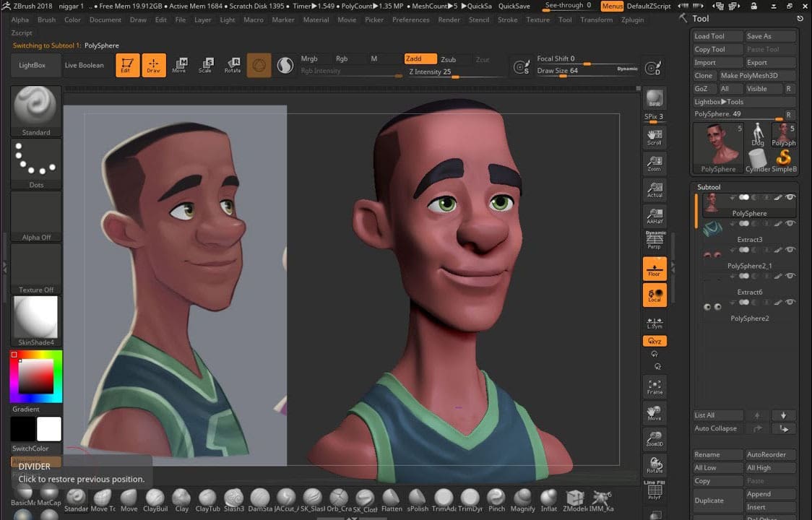Screen dimensions: 812x520
Task: Toggle L.Sym local symmetry
Action: (655, 323)
